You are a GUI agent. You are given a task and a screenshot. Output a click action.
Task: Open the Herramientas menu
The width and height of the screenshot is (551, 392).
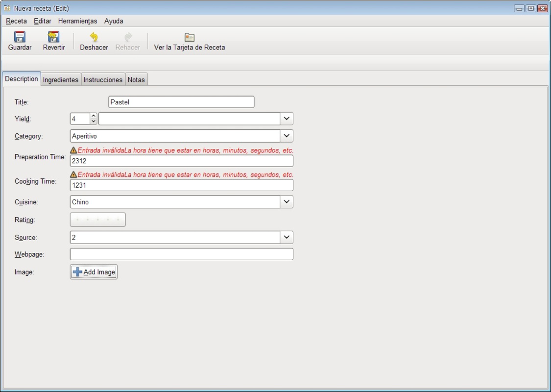(78, 21)
